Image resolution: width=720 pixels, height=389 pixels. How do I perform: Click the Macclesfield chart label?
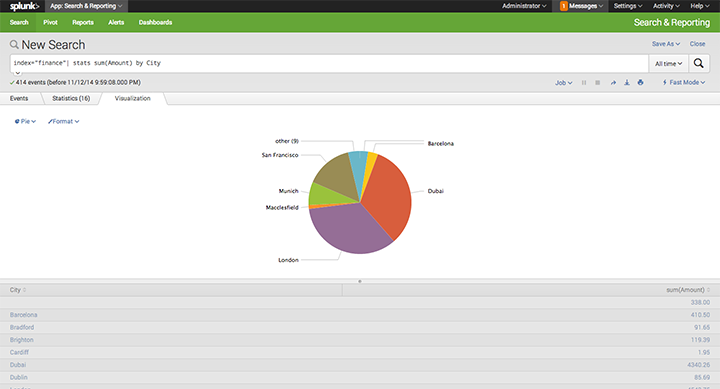pyautogui.click(x=282, y=208)
